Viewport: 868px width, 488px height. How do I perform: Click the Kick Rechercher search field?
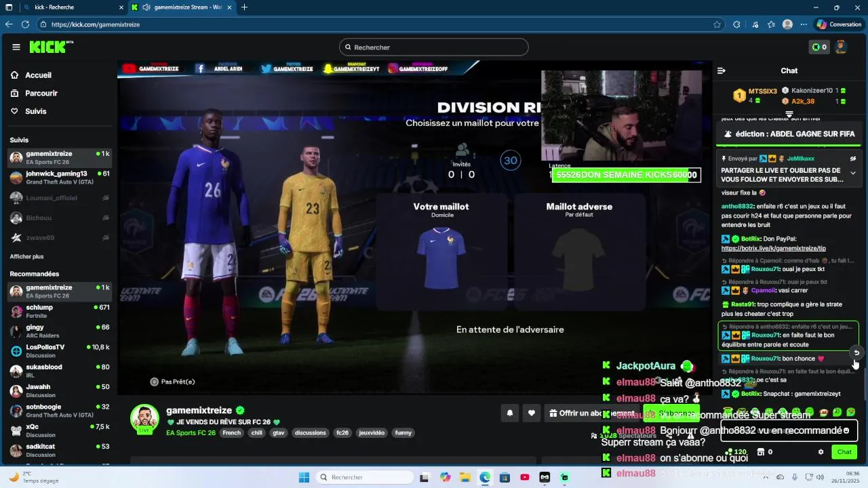point(434,47)
